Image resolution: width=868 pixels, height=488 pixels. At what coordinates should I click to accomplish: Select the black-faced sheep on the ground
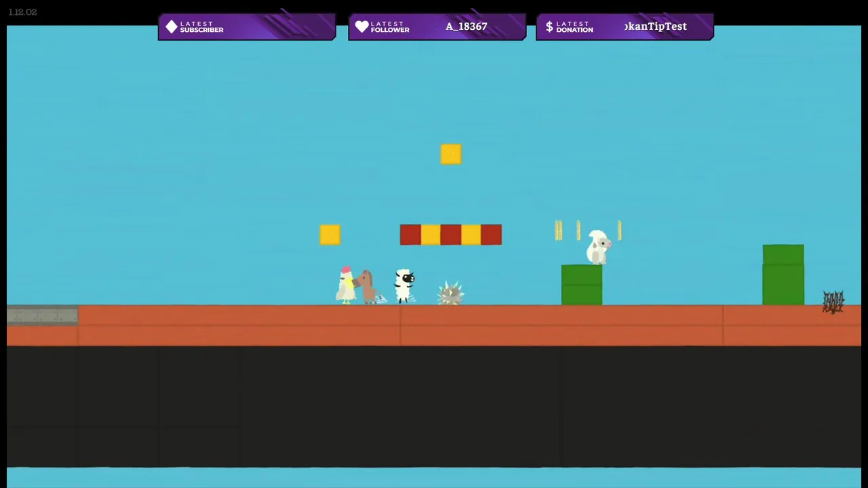pyautogui.click(x=405, y=285)
